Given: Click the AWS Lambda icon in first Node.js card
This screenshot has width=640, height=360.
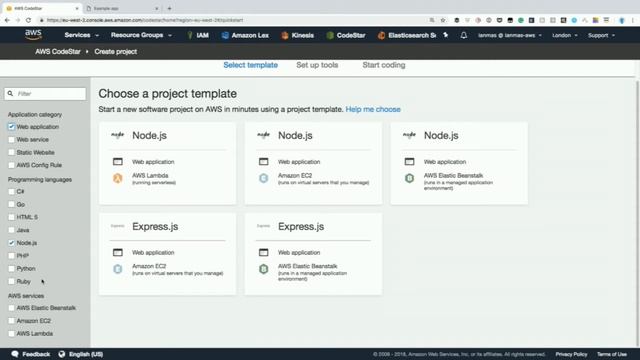Looking at the screenshot, I should click(x=118, y=178).
